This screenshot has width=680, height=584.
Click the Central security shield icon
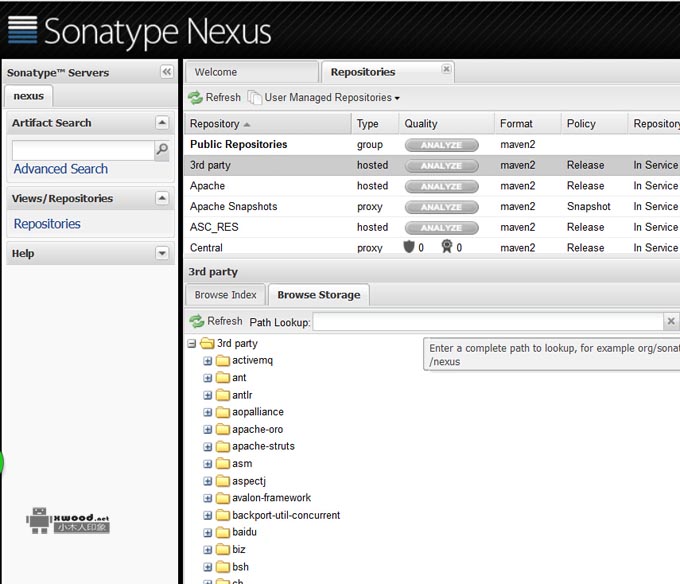click(x=409, y=247)
